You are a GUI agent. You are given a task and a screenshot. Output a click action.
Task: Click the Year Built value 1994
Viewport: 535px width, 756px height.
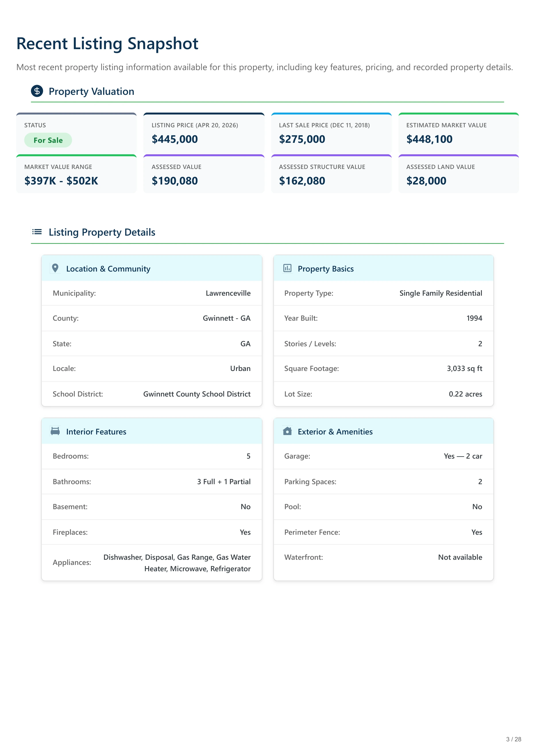point(474,318)
